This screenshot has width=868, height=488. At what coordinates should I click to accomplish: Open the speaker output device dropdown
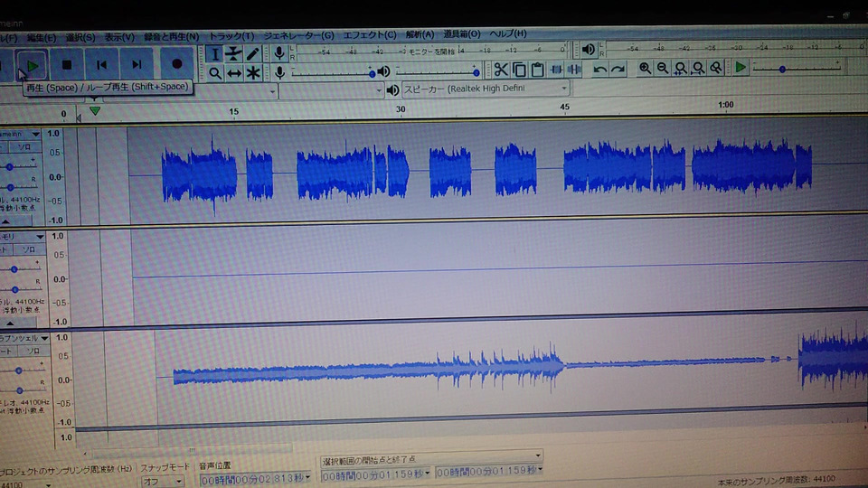click(x=486, y=89)
